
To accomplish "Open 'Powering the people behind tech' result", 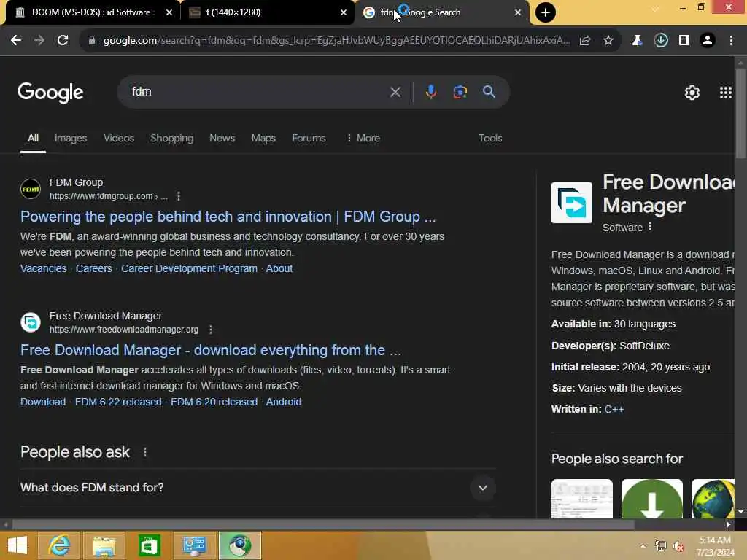I will (228, 217).
